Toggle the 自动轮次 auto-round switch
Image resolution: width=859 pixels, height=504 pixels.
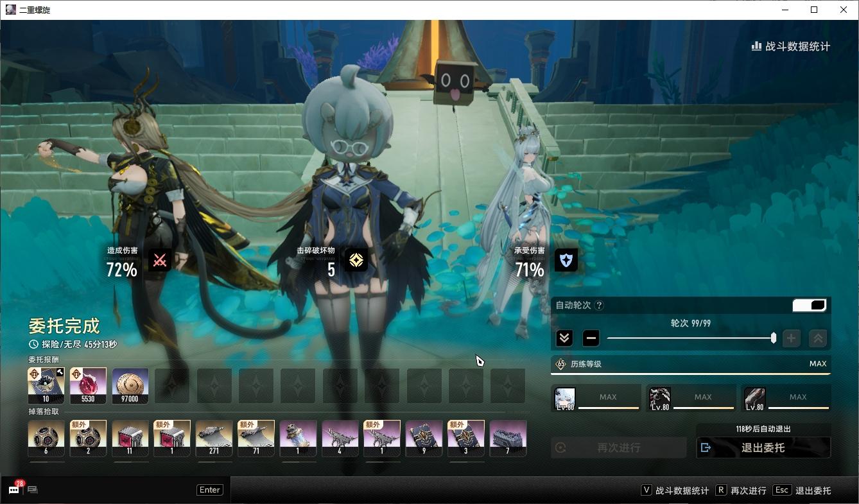[809, 305]
